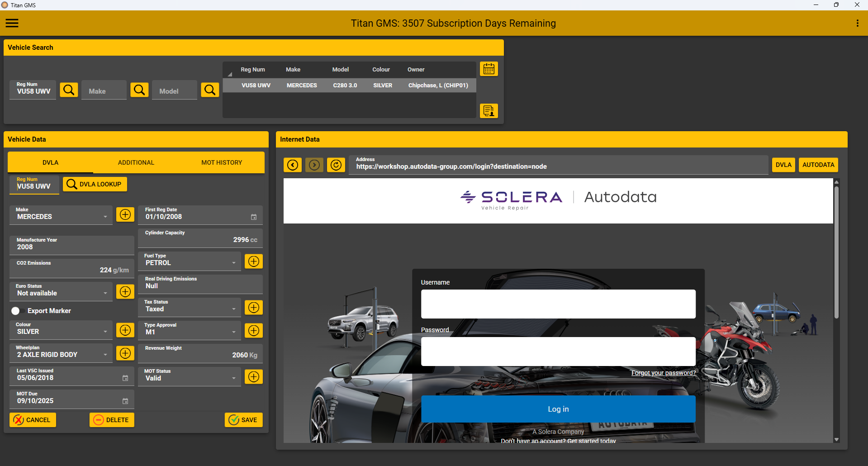The image size is (868, 466).
Task: Add new Wheelplan with plus icon
Action: point(125,353)
